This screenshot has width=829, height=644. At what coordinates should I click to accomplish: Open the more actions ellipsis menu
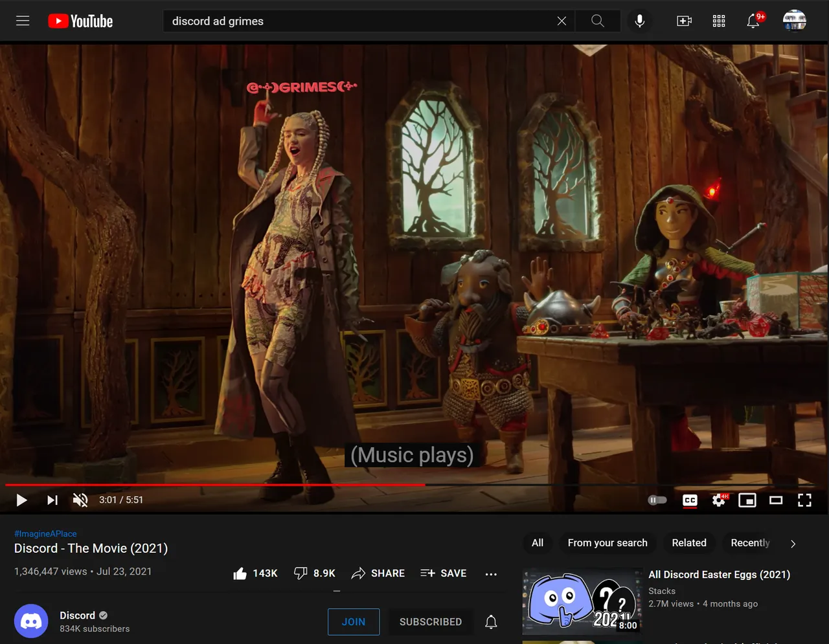(x=491, y=574)
